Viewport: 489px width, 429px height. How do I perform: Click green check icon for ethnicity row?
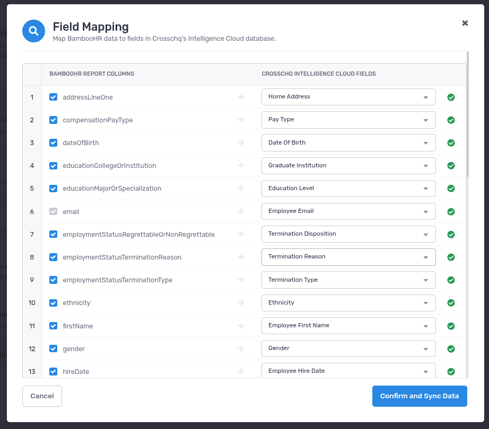pos(451,303)
